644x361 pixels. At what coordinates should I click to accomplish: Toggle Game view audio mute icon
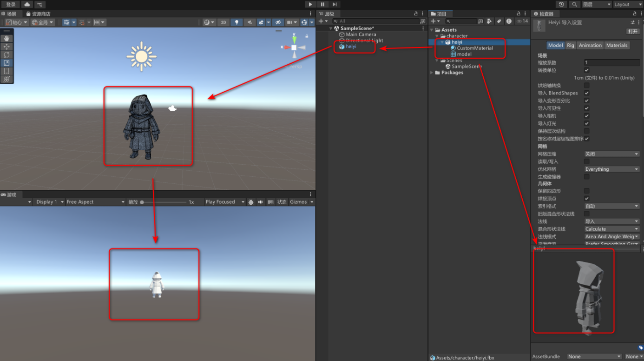(x=261, y=202)
